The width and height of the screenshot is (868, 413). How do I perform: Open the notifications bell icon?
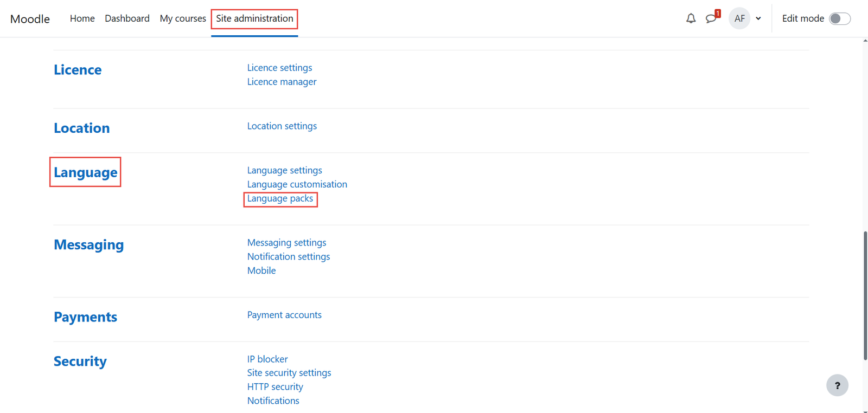(x=691, y=18)
